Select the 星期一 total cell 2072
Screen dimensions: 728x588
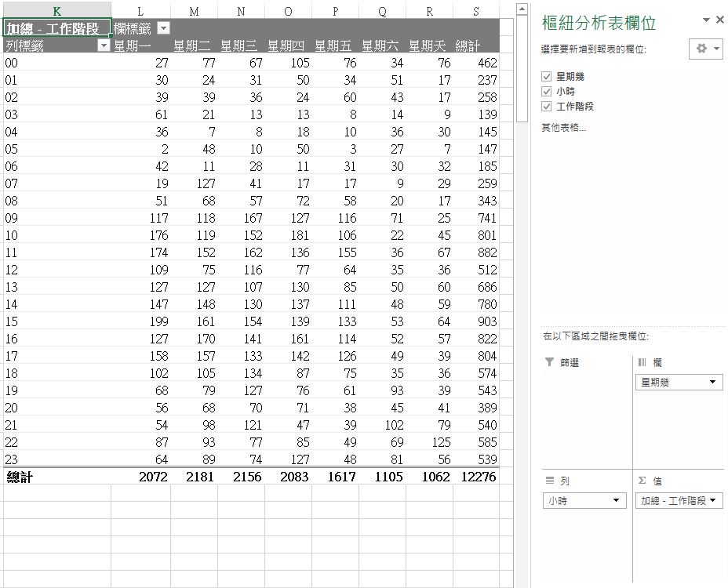click(x=140, y=477)
